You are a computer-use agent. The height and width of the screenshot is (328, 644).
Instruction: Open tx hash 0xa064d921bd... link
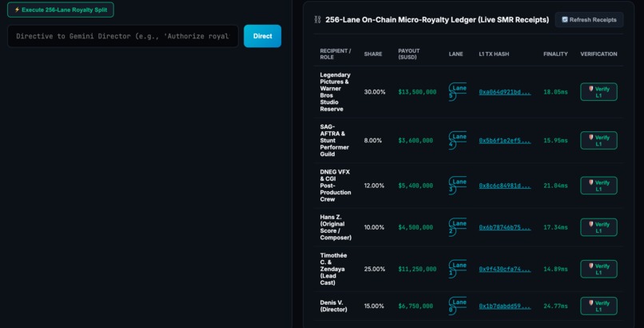(504, 92)
